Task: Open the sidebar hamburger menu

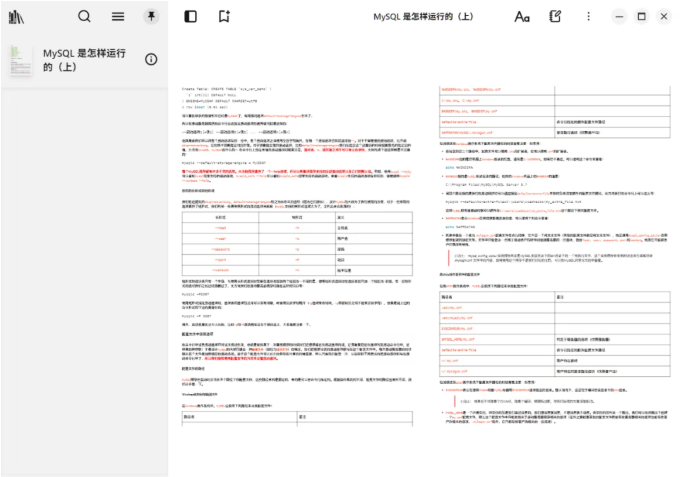Action: 118,17
